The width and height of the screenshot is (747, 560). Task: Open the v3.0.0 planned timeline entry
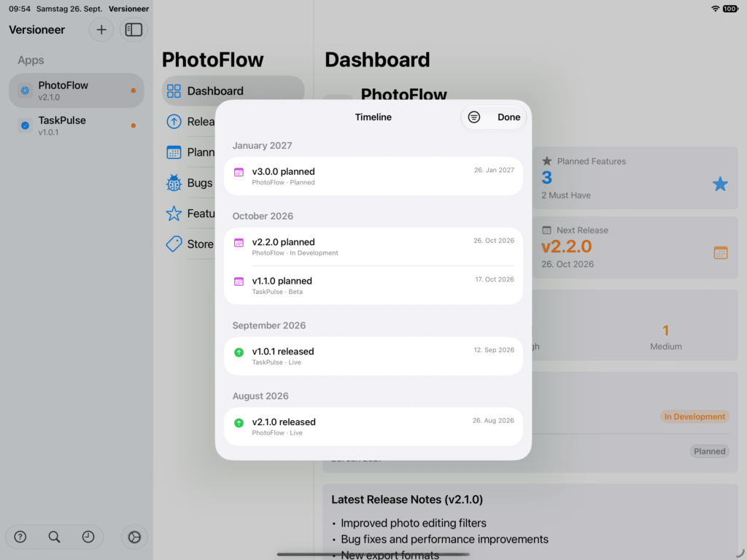(373, 176)
